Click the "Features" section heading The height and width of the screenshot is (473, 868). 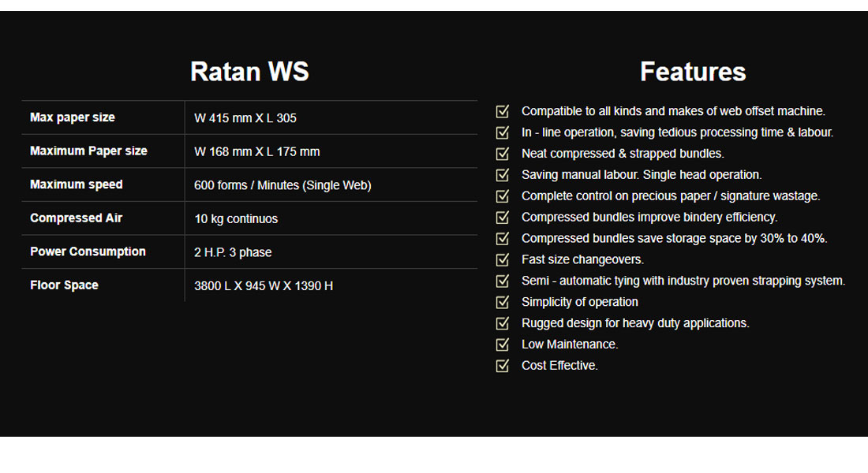tap(693, 72)
